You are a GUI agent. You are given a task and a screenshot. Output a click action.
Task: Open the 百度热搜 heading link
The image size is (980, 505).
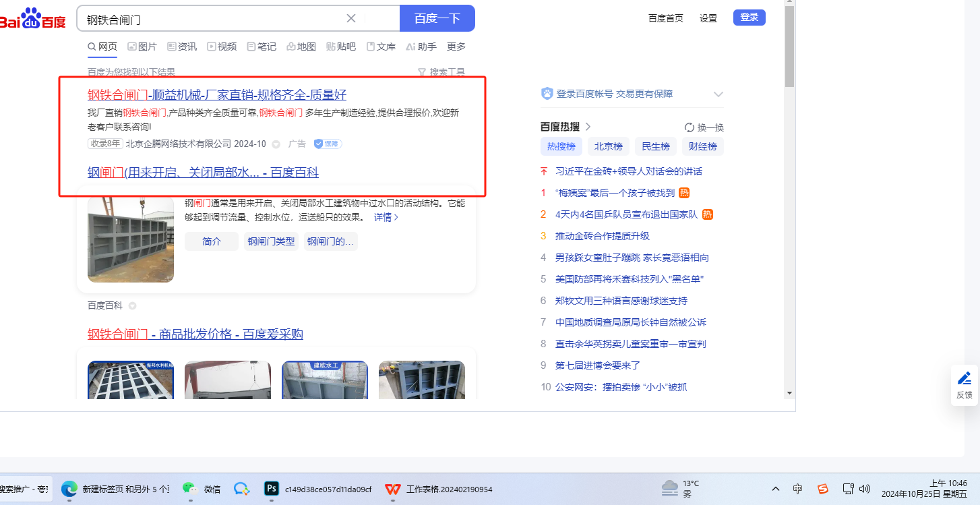pyautogui.click(x=566, y=127)
